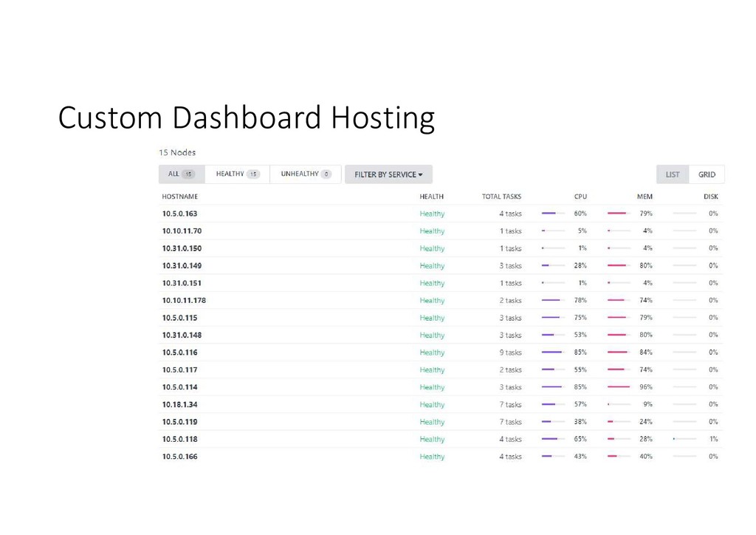The height and width of the screenshot is (535, 756).
Task: Open node 10.10.11.70
Action: click(x=182, y=231)
